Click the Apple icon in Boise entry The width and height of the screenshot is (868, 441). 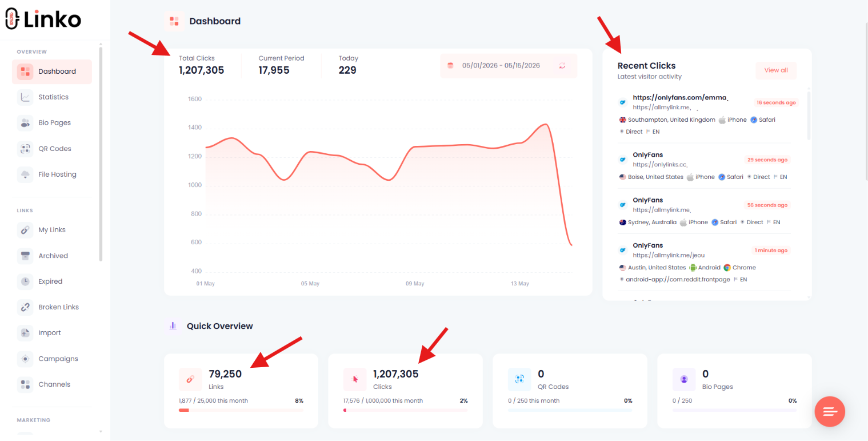pos(690,177)
